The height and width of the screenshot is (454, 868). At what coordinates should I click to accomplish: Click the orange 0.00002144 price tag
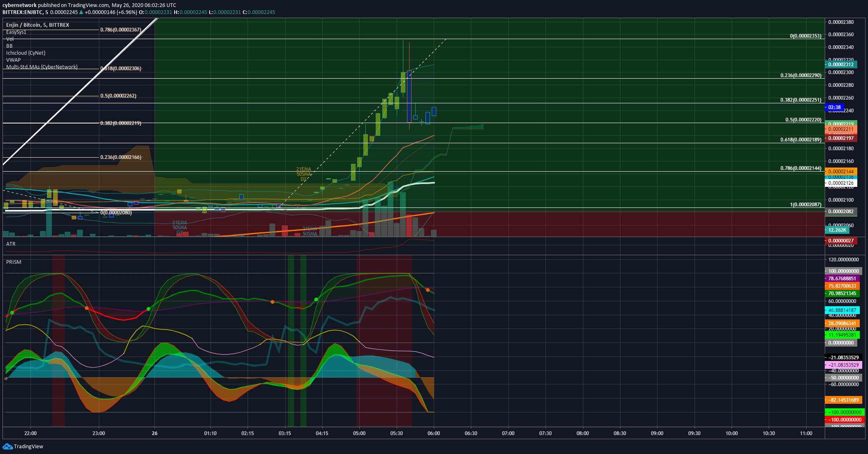(841, 172)
